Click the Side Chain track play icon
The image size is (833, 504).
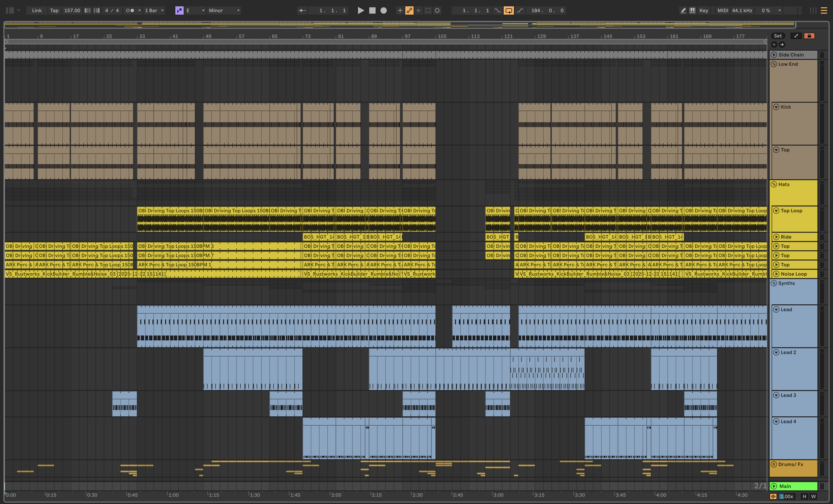click(774, 55)
